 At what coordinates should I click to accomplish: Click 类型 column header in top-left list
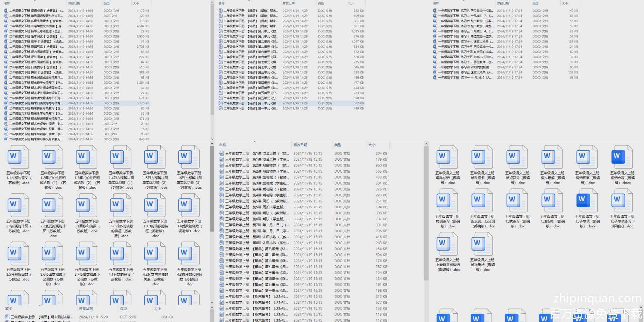click(107, 3)
